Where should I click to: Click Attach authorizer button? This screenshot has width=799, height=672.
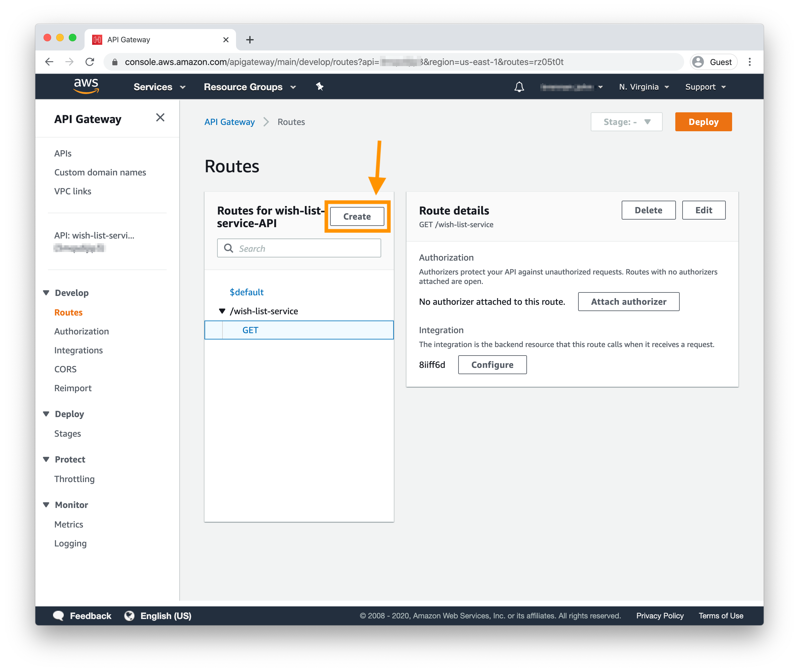628,302
